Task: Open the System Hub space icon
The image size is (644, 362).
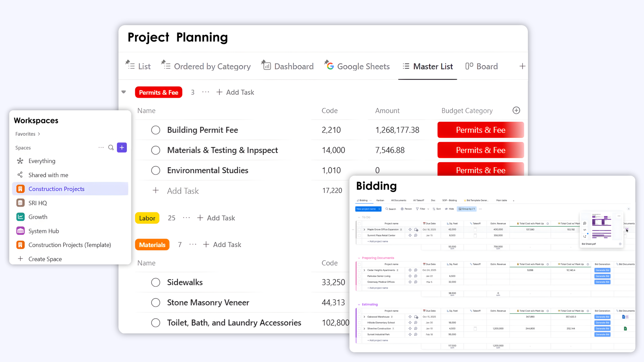Action: 20,231
